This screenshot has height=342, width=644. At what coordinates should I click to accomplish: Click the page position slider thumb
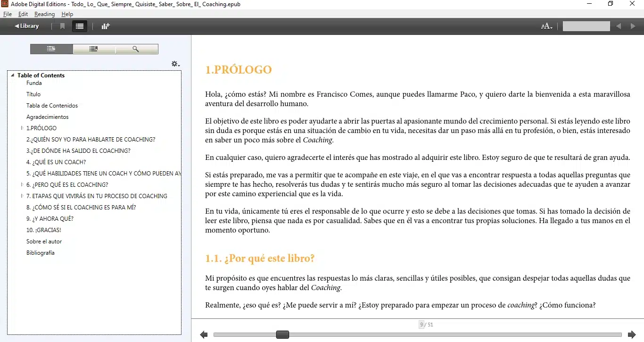coord(282,334)
